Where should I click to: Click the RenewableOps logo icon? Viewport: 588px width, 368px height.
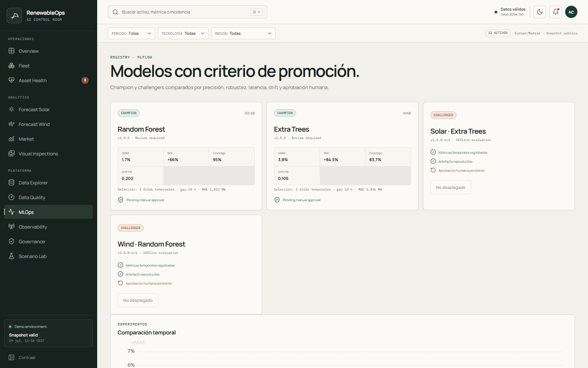pyautogui.click(x=14, y=16)
